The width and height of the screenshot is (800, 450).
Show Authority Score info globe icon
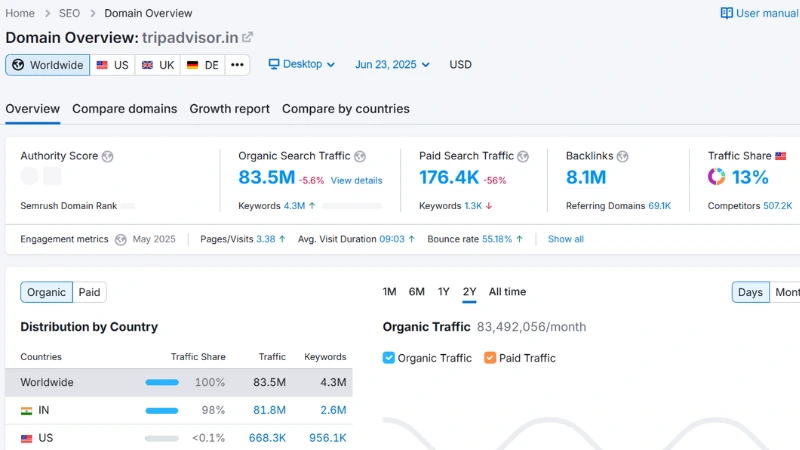107,156
